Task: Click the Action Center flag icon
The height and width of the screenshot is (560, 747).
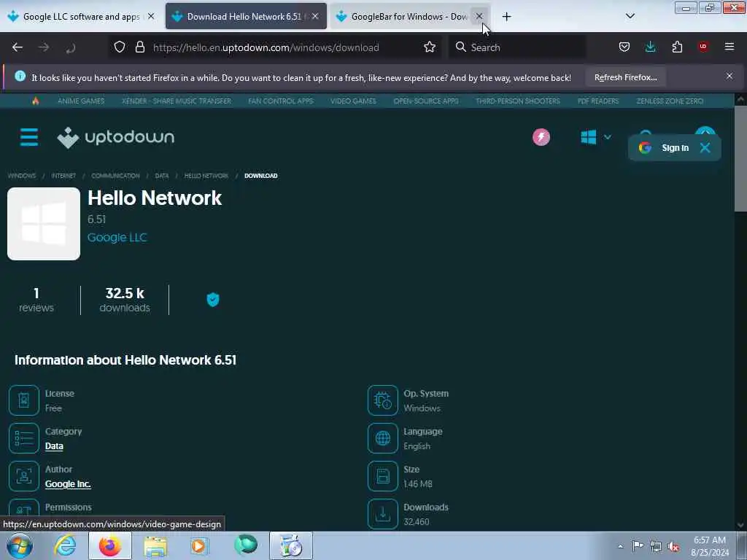Action: 638,545
